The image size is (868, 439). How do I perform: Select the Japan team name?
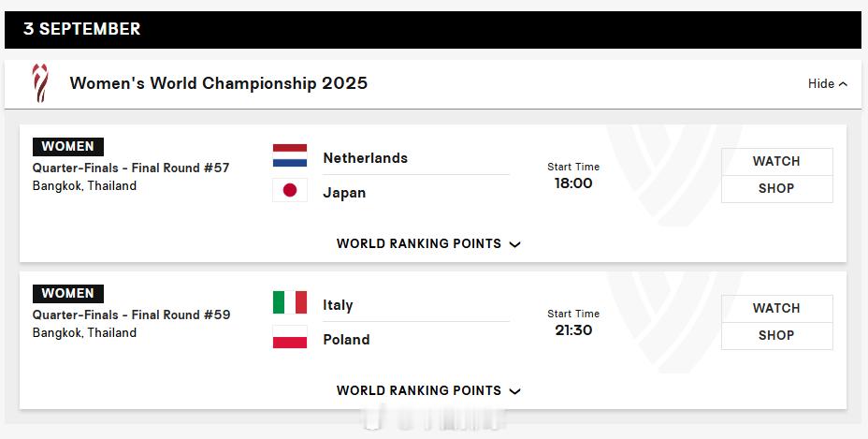[344, 193]
